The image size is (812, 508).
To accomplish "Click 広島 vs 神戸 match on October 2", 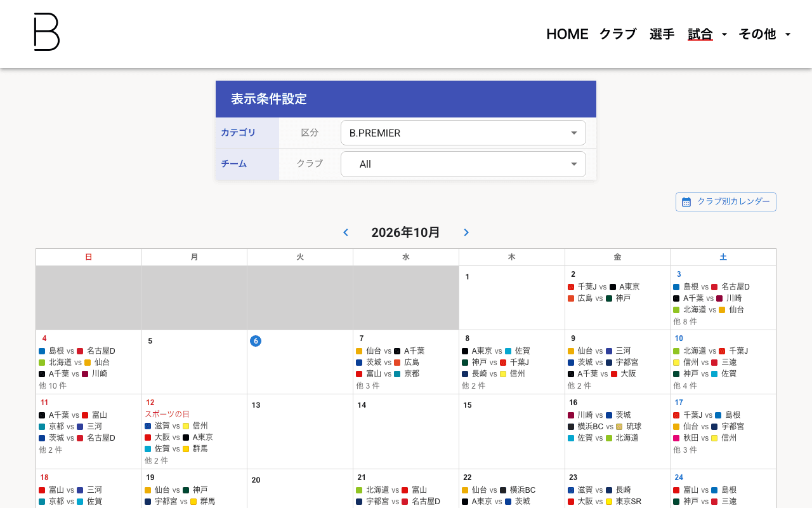I will pos(599,298).
